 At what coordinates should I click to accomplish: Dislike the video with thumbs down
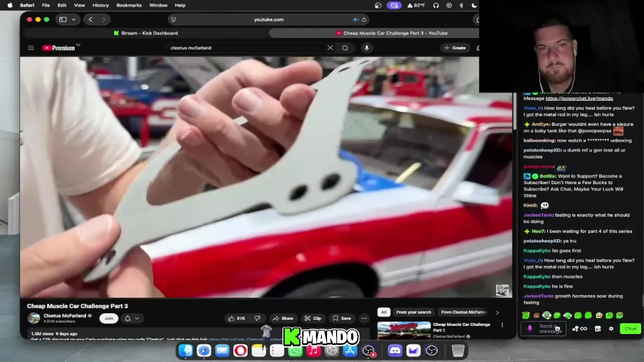257,318
